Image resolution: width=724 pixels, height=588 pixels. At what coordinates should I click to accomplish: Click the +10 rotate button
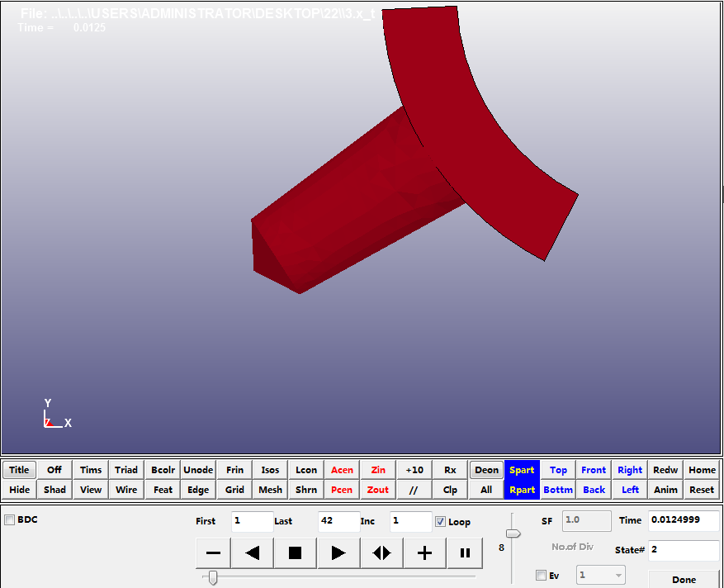414,470
